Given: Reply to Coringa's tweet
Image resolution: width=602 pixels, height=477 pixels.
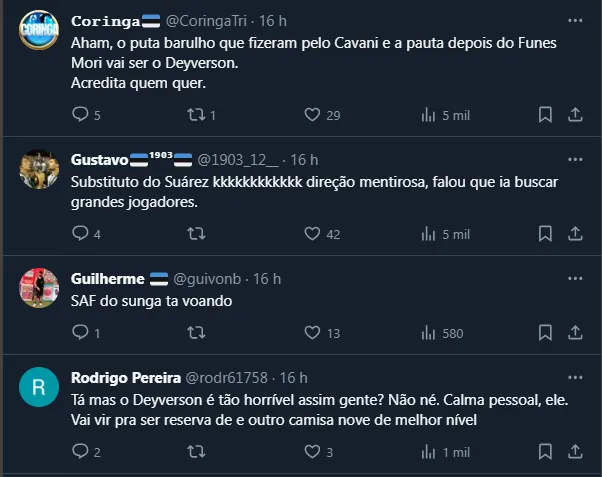Looking at the screenshot, I should tap(81, 115).
